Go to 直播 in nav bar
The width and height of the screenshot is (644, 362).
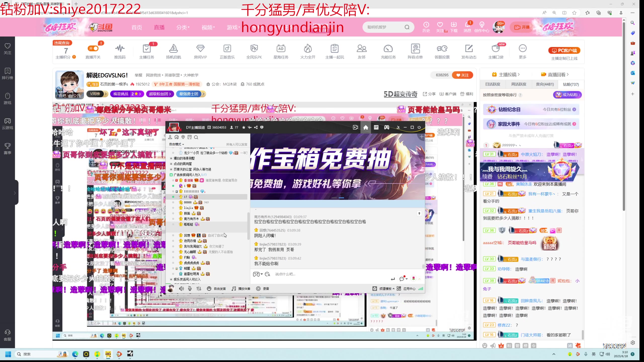[159, 27]
